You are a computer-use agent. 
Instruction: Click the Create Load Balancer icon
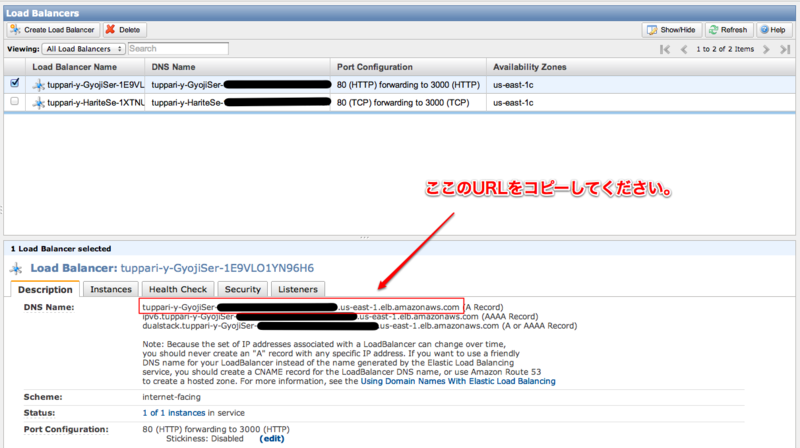pyautogui.click(x=15, y=30)
